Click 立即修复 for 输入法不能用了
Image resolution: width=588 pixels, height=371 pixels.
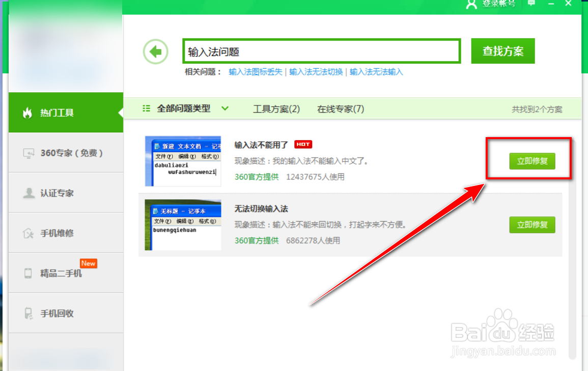point(532,161)
